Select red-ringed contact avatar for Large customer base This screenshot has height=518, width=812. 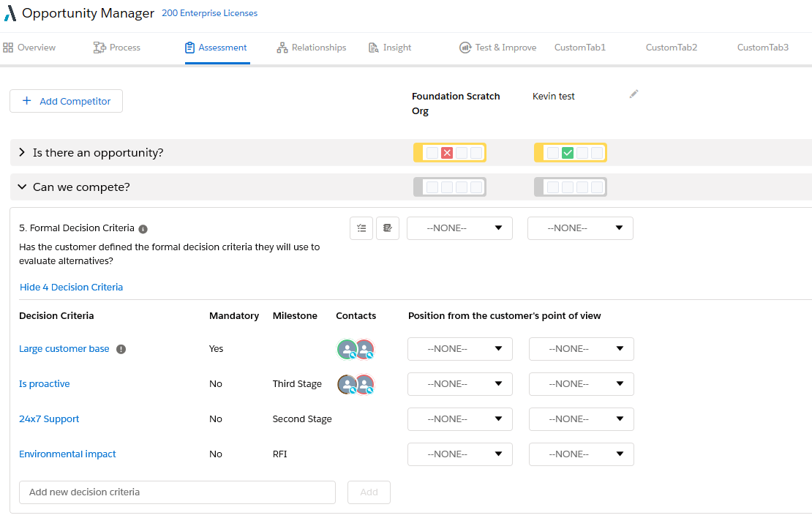click(x=364, y=349)
